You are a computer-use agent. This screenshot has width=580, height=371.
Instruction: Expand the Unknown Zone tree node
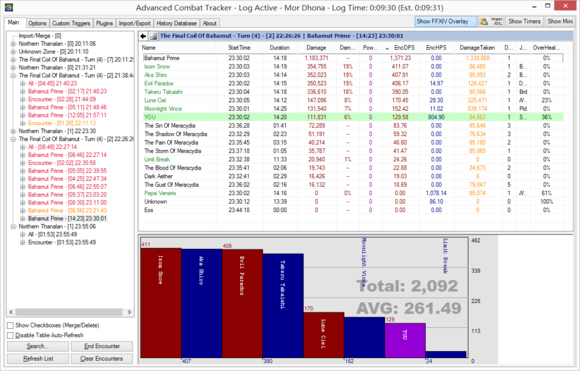tap(13, 52)
